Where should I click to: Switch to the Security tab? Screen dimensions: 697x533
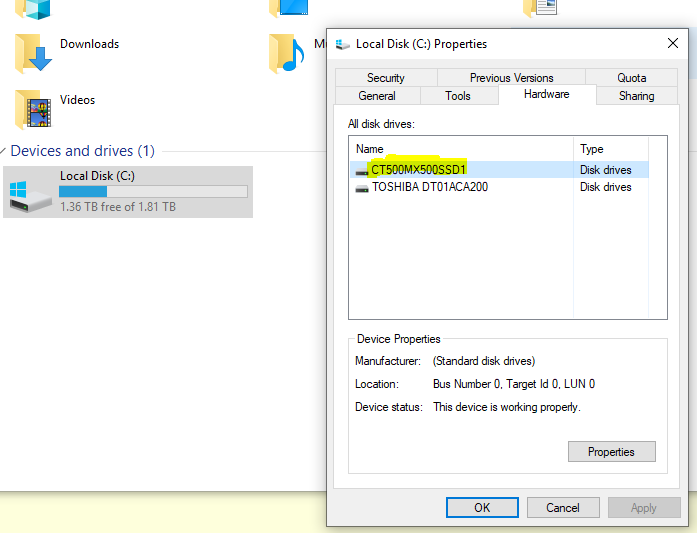tap(386, 78)
